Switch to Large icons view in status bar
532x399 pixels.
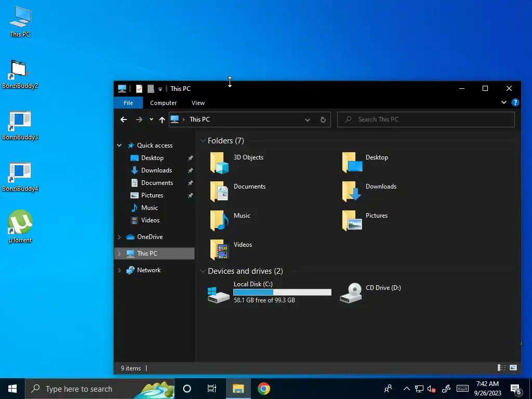coord(513,368)
